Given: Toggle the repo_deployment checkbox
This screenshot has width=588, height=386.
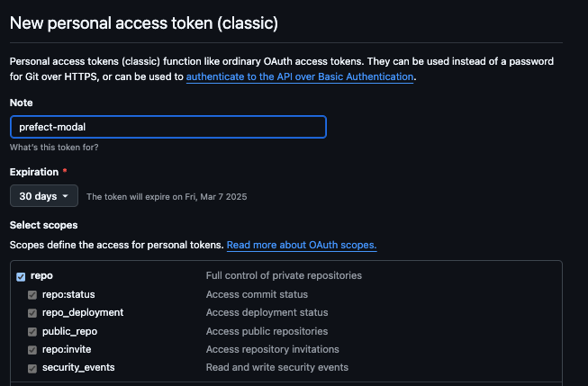Looking at the screenshot, I should click(x=32, y=313).
